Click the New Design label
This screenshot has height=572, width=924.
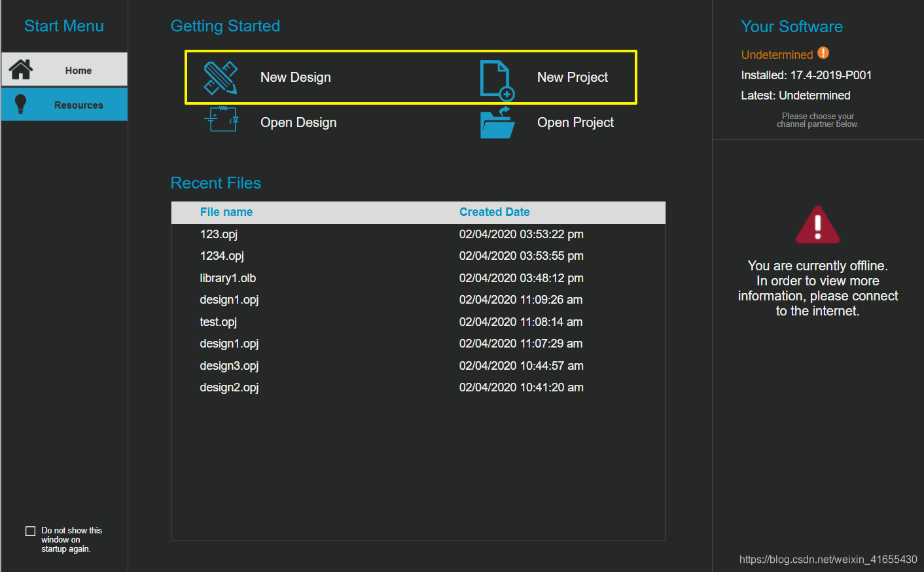pos(295,77)
